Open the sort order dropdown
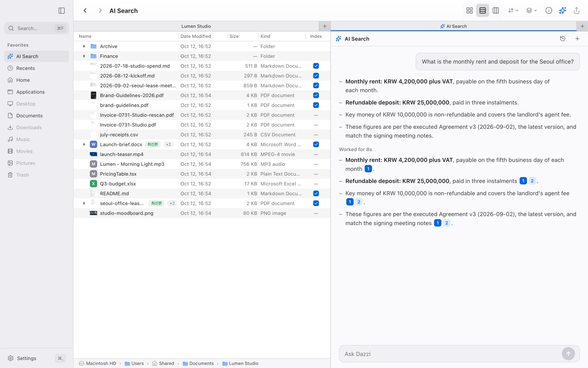 coord(513,11)
